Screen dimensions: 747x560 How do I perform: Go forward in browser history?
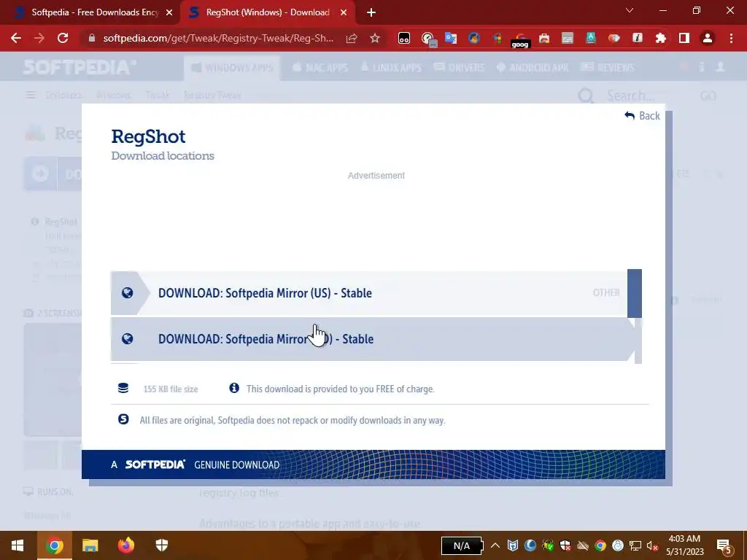click(x=39, y=38)
